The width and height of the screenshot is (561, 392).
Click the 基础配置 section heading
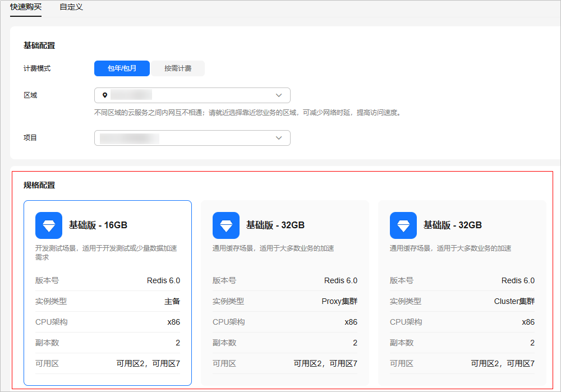point(39,45)
